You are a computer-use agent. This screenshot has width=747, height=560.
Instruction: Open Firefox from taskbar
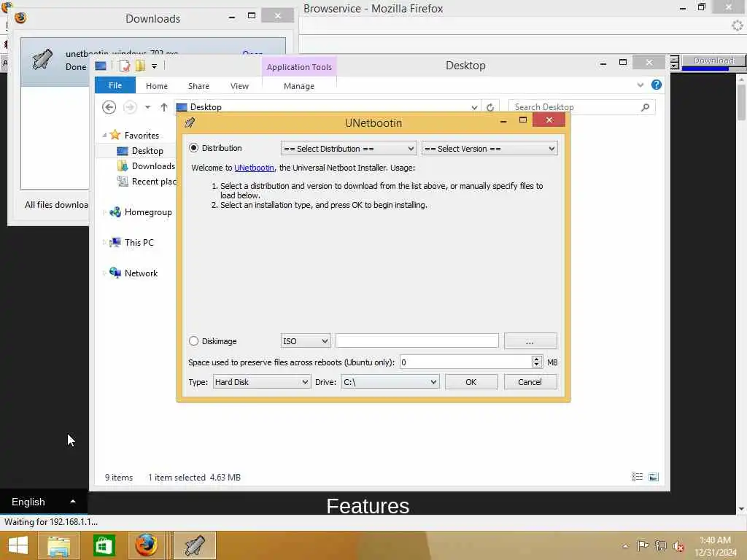click(146, 545)
